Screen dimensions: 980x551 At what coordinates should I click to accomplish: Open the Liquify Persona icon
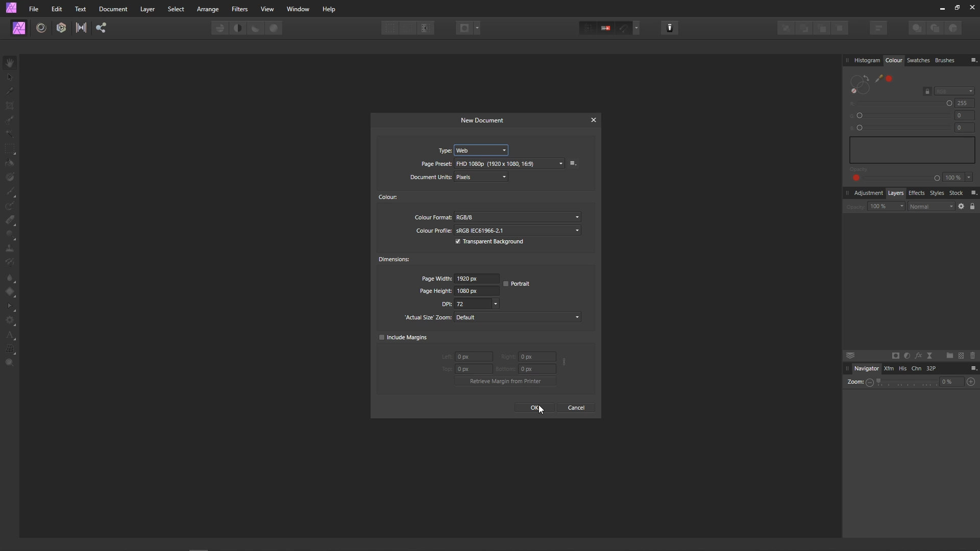[41, 28]
